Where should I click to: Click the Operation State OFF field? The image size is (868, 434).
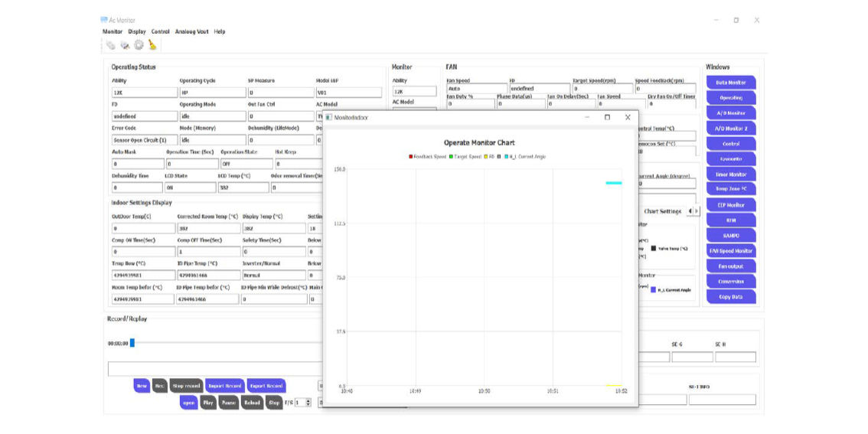(246, 164)
